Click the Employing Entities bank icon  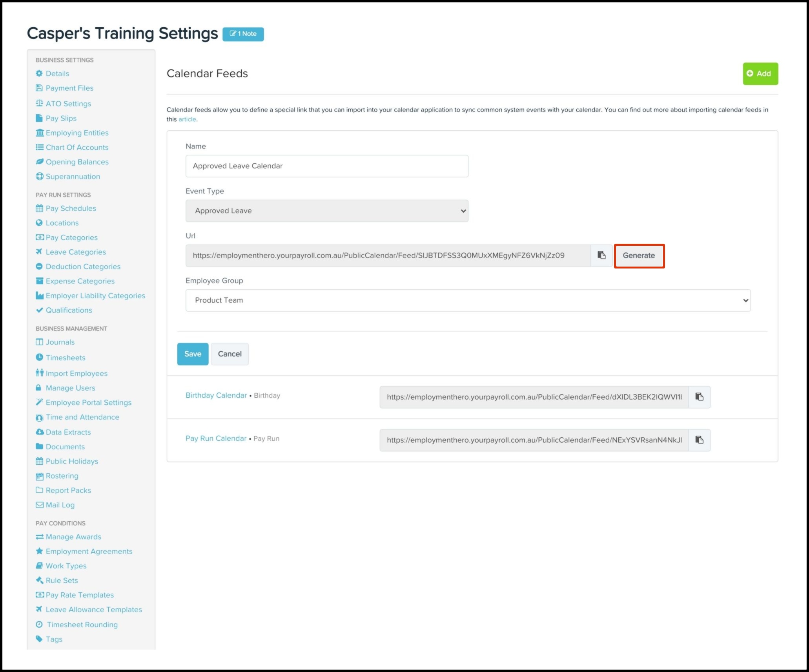(39, 133)
